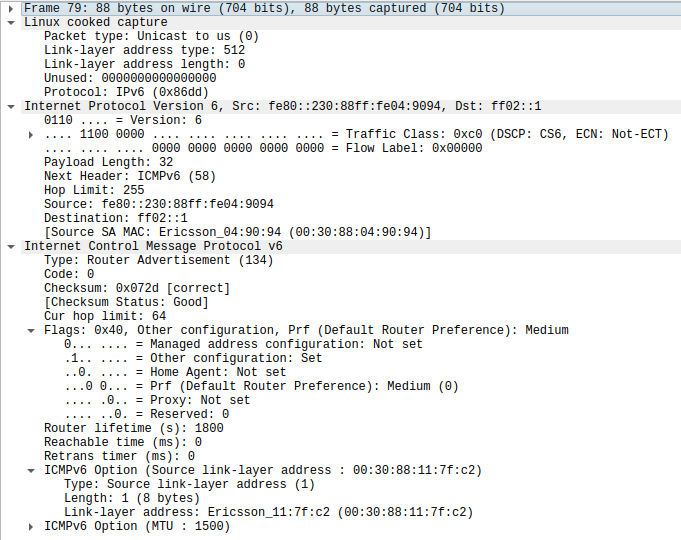Select the Hop Limit 255 field

[x=94, y=190]
